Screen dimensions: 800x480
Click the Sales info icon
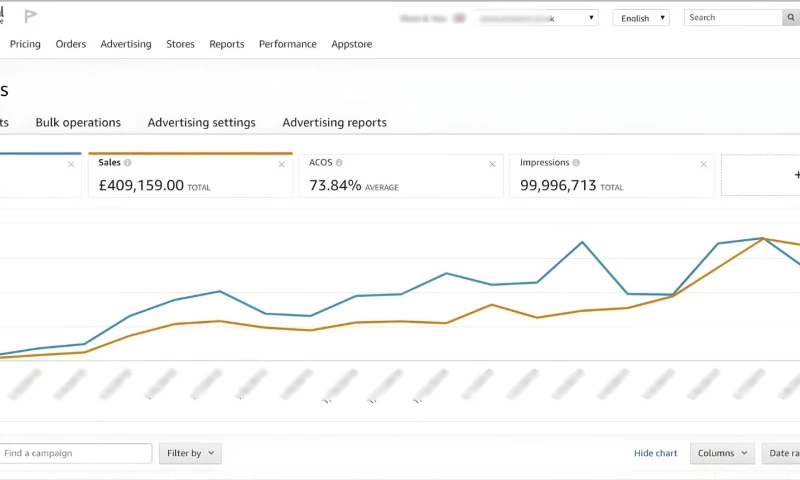click(128, 163)
